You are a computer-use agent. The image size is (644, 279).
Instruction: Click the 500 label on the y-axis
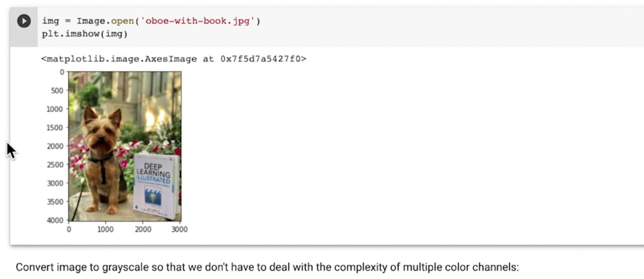[x=58, y=91]
